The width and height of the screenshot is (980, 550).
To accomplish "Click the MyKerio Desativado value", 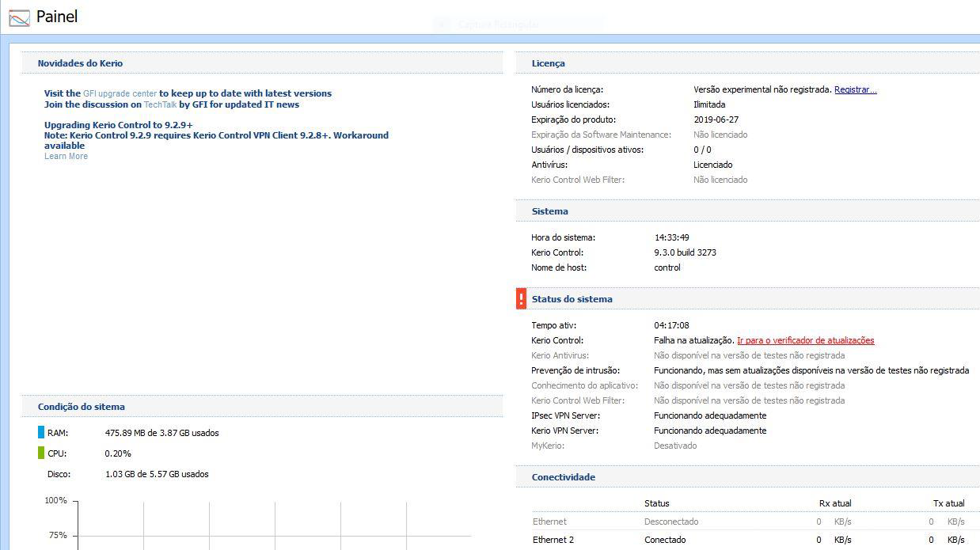I will point(675,446).
